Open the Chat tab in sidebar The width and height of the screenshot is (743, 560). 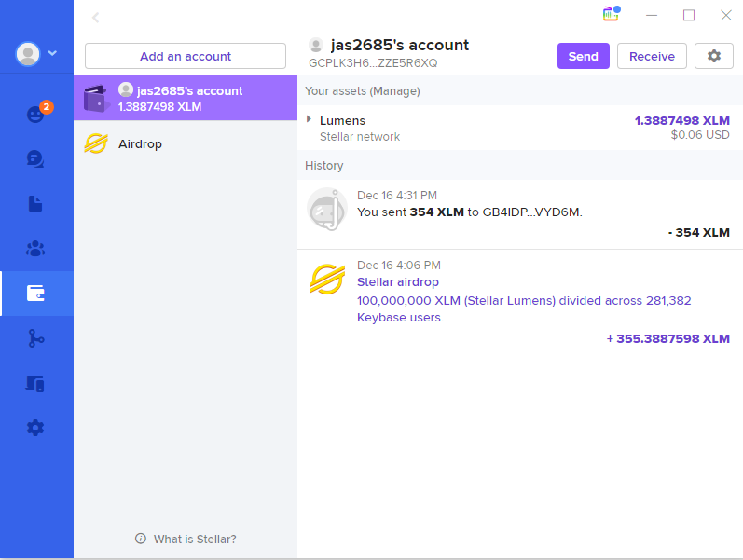(x=35, y=158)
